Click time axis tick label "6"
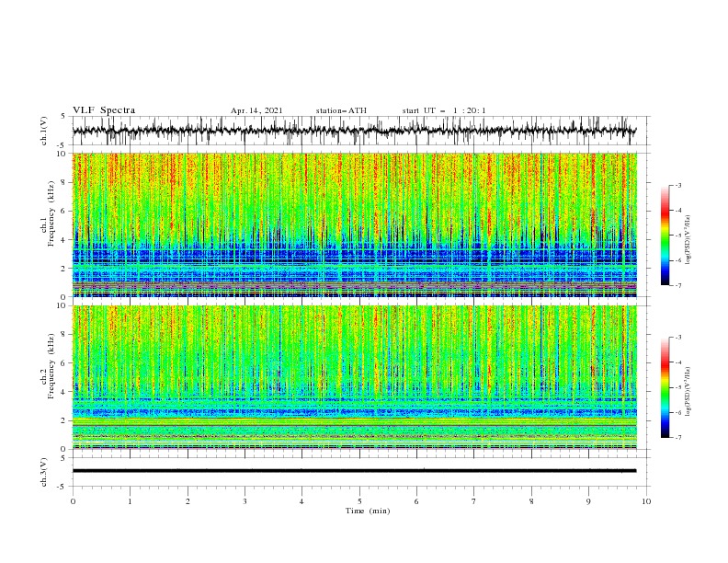This screenshot has height=563, width=728. coord(416,501)
